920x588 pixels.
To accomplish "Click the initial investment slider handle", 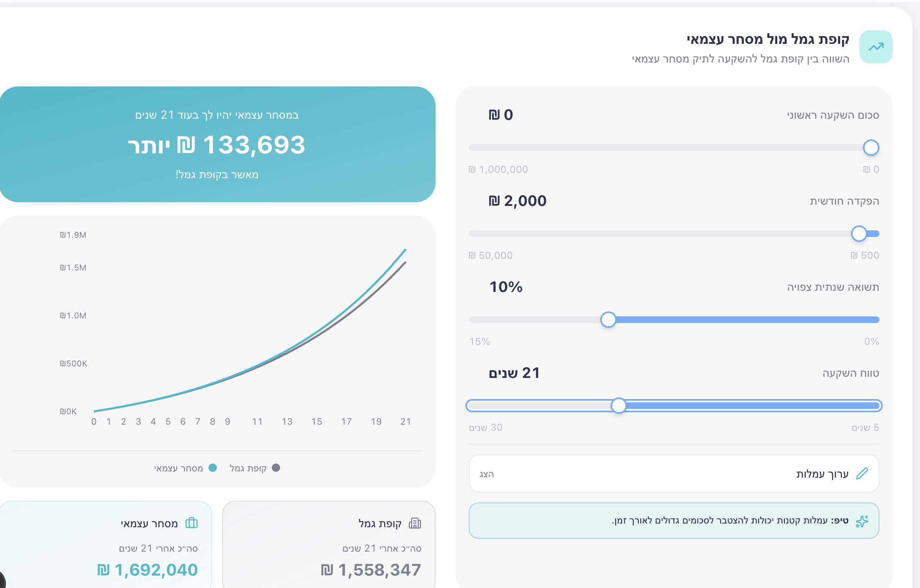I will 871,148.
